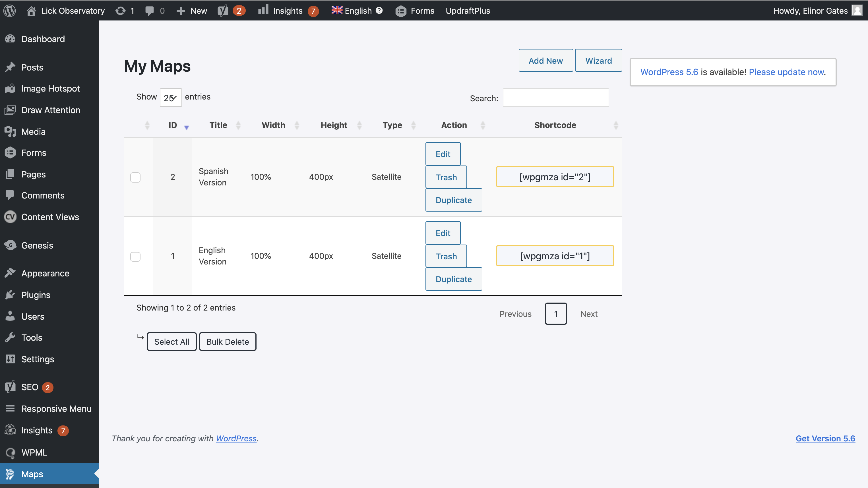This screenshot has width=868, height=488.
Task: Click the Pages icon in sidebar
Action: tap(10, 174)
